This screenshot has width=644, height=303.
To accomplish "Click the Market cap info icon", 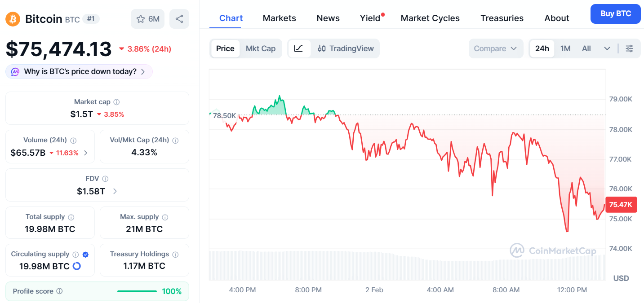I will click(116, 102).
